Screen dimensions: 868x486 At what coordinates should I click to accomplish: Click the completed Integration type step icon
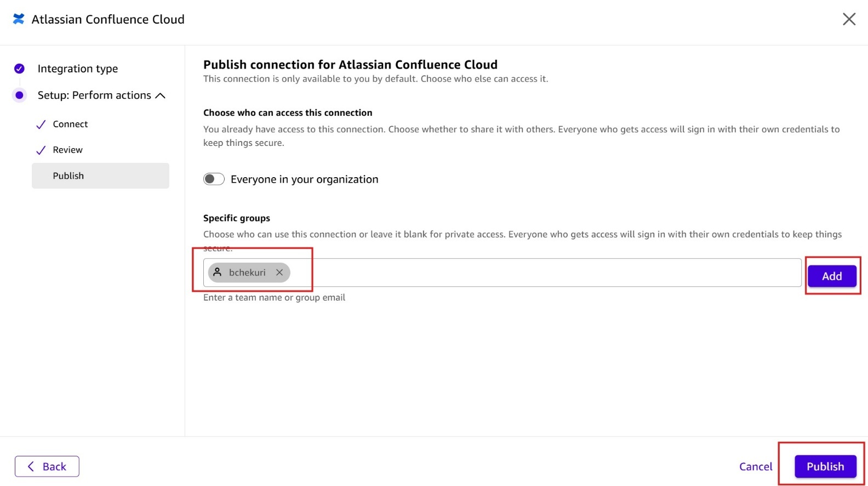pyautogui.click(x=19, y=69)
